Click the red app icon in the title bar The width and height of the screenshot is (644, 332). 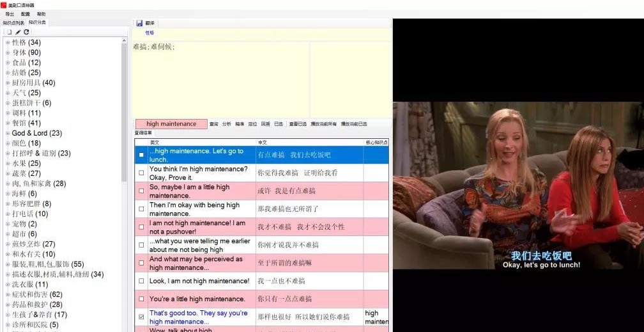4,5
